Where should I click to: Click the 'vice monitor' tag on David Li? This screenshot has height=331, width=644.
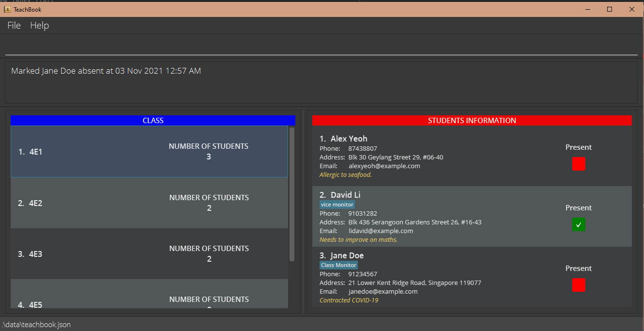pos(337,205)
